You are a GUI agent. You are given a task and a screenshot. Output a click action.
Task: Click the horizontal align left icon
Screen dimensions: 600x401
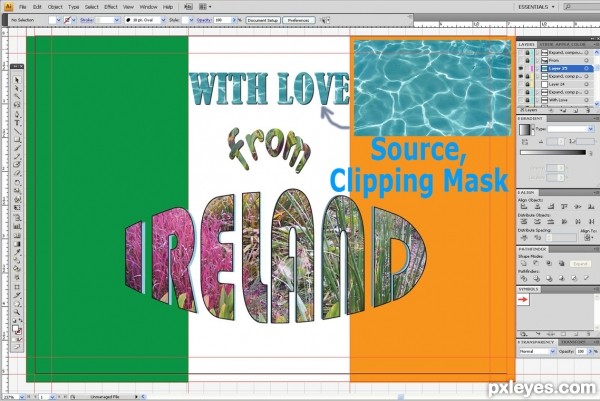(x=524, y=207)
